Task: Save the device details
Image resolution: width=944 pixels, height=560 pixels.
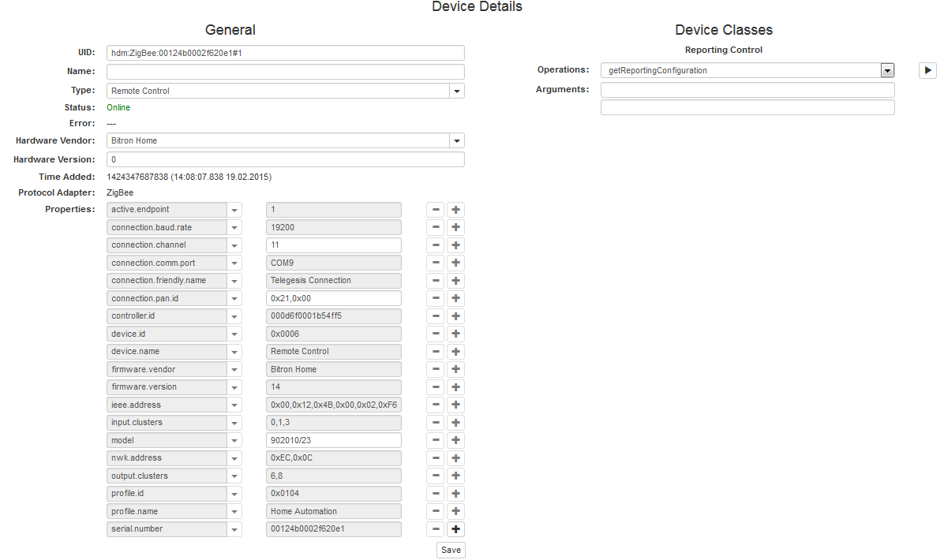Action: 451,550
